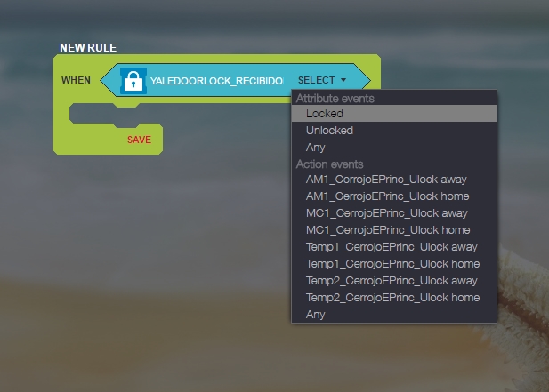Select AM1_CerrojoEPrinc_Ulock away event
Image resolution: width=549 pixels, height=392 pixels.
(385, 180)
